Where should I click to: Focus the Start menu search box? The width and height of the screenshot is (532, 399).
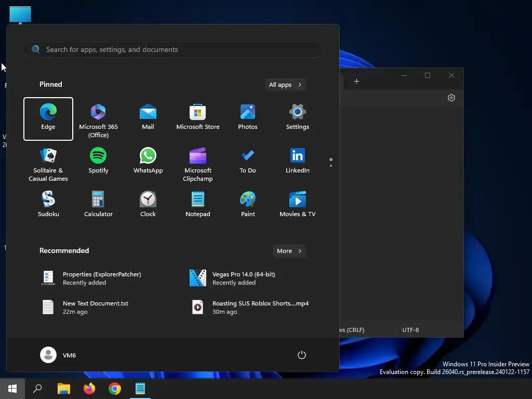coord(172,49)
